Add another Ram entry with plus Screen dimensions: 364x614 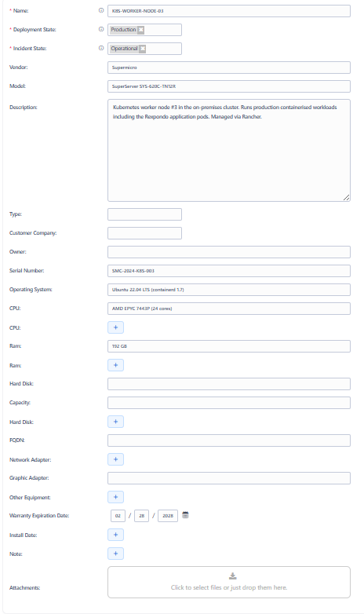click(x=115, y=365)
